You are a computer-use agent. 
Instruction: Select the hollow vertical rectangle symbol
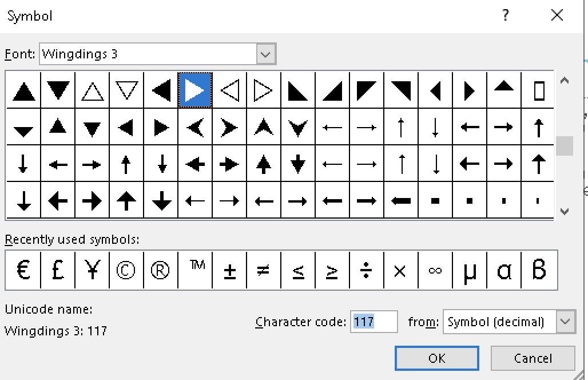(x=538, y=90)
